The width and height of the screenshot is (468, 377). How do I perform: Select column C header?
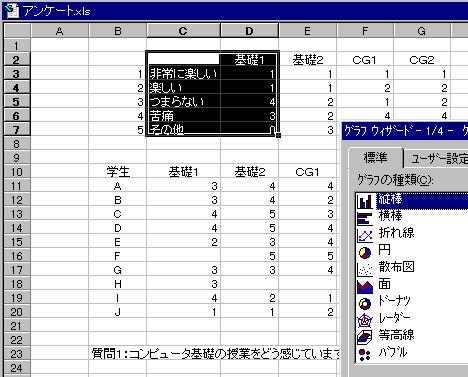183,31
